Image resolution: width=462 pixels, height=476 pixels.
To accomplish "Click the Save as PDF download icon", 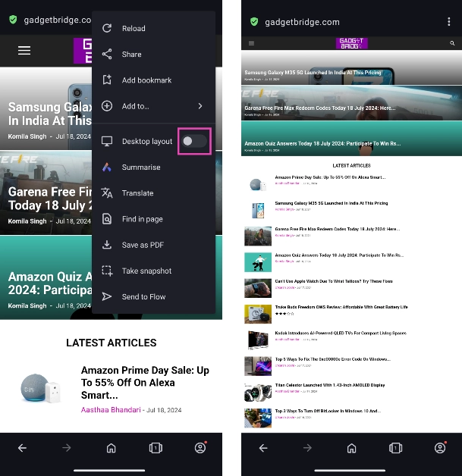I will click(x=107, y=245).
